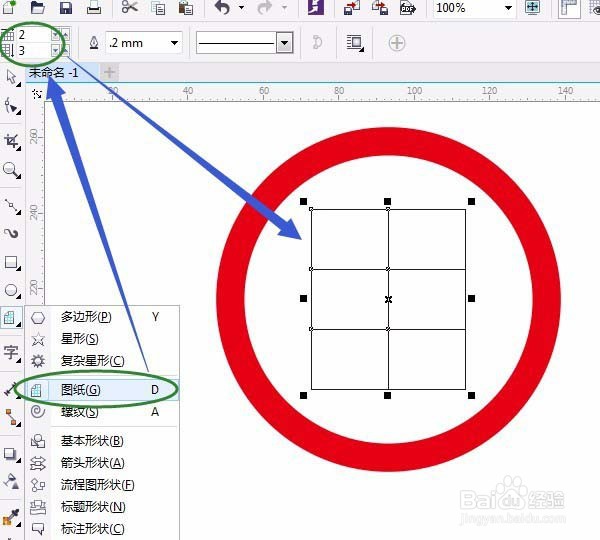Click the Print icon
Viewport: 600px width, 540px height.
94,7
